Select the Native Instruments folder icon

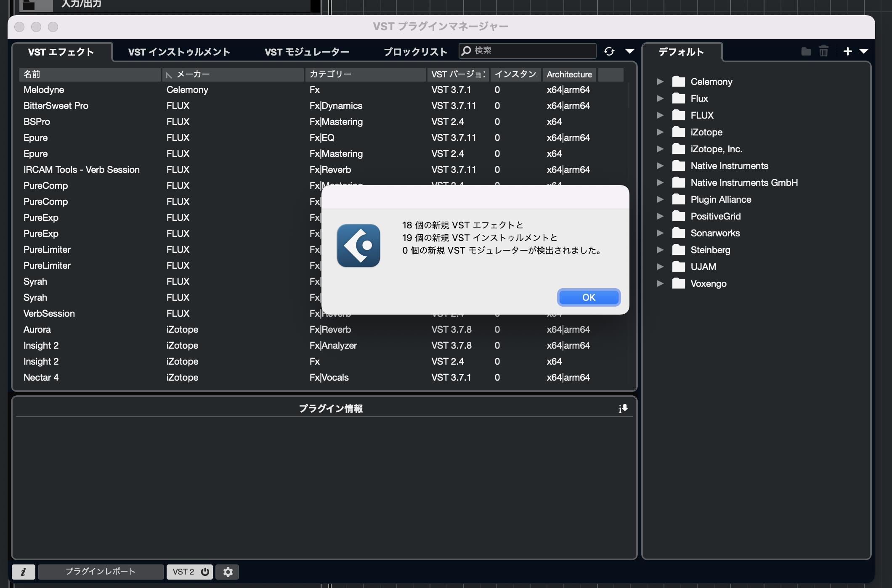tap(679, 165)
